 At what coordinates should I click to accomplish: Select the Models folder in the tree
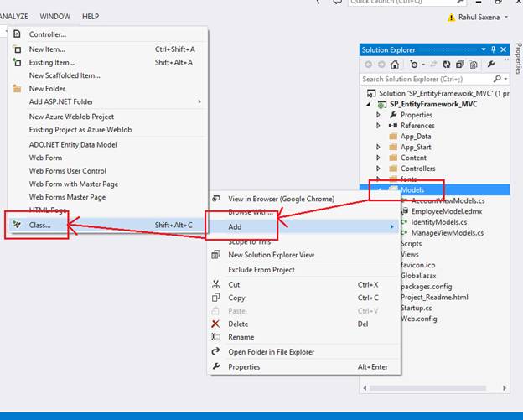(412, 189)
